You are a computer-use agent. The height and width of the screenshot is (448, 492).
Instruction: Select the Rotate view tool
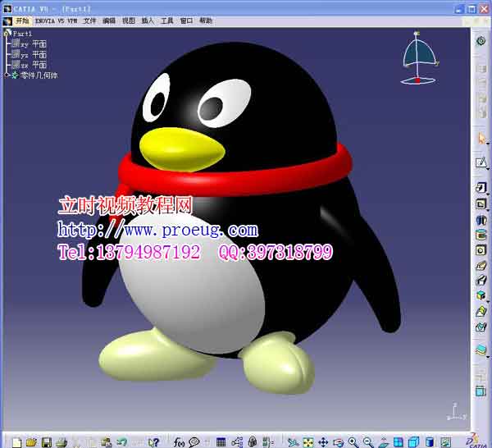pos(338,442)
